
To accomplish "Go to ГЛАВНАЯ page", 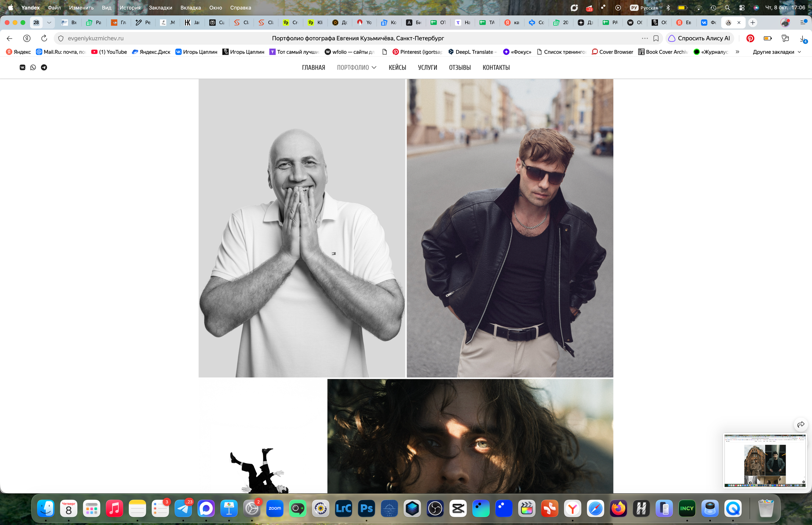I will [313, 68].
